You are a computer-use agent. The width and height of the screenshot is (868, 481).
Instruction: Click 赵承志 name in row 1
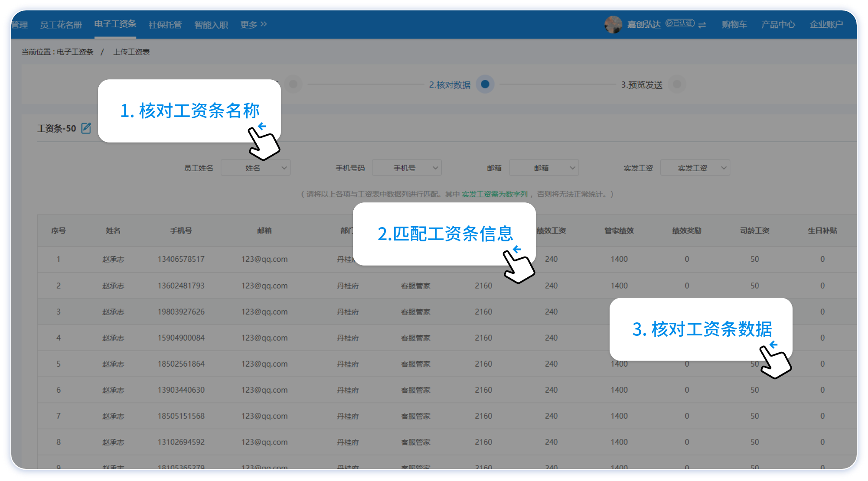coord(113,259)
